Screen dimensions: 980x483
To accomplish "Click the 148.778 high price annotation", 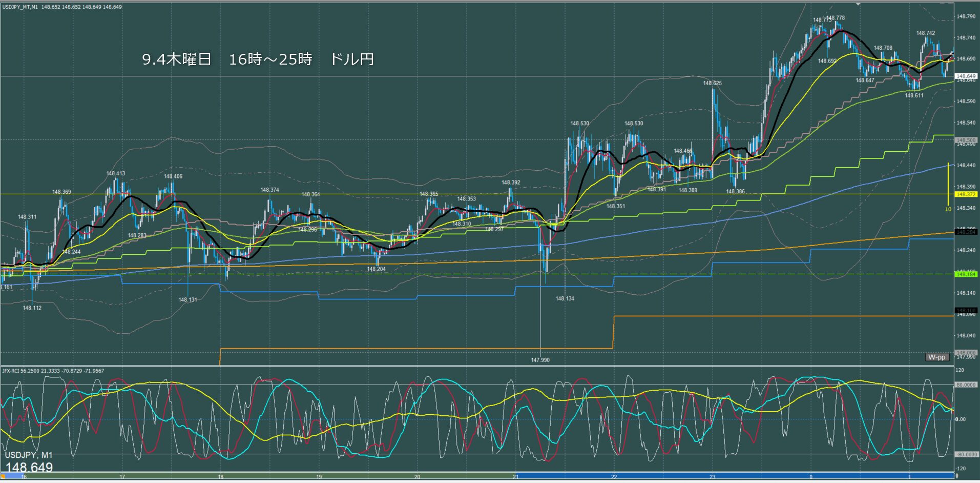I will 836,18.
